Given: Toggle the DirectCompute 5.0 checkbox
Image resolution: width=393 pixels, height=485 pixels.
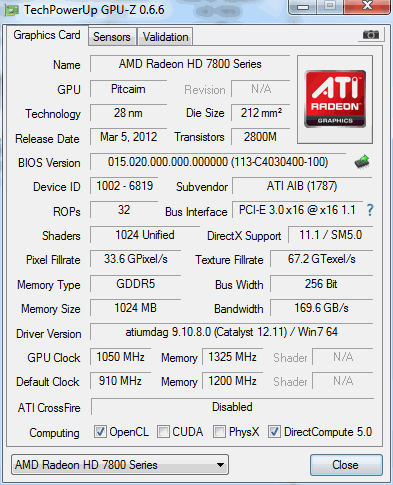Looking at the screenshot, I should [274, 432].
